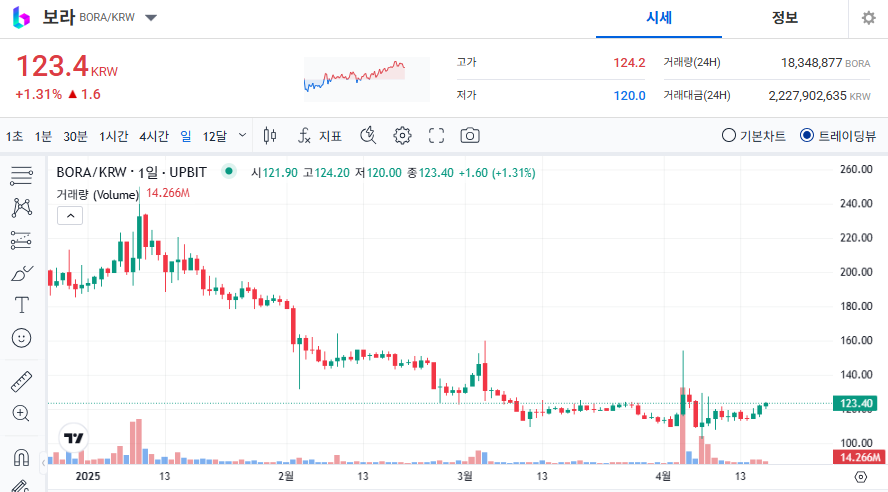Collapse the indicator legend with the caret button
Viewport: 888px width, 492px height.
pyautogui.click(x=70, y=216)
